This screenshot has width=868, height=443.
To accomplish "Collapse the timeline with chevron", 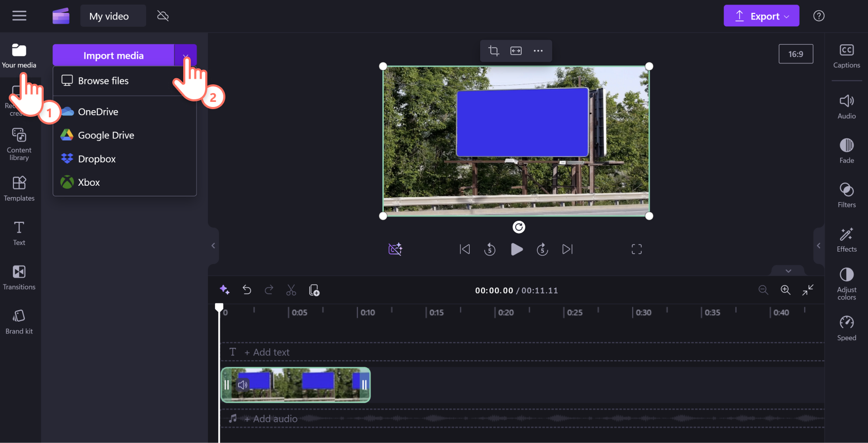I will [788, 271].
